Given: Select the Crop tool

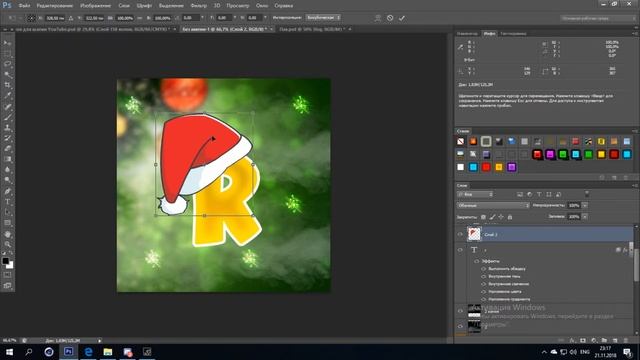Looking at the screenshot, I should coord(7,85).
